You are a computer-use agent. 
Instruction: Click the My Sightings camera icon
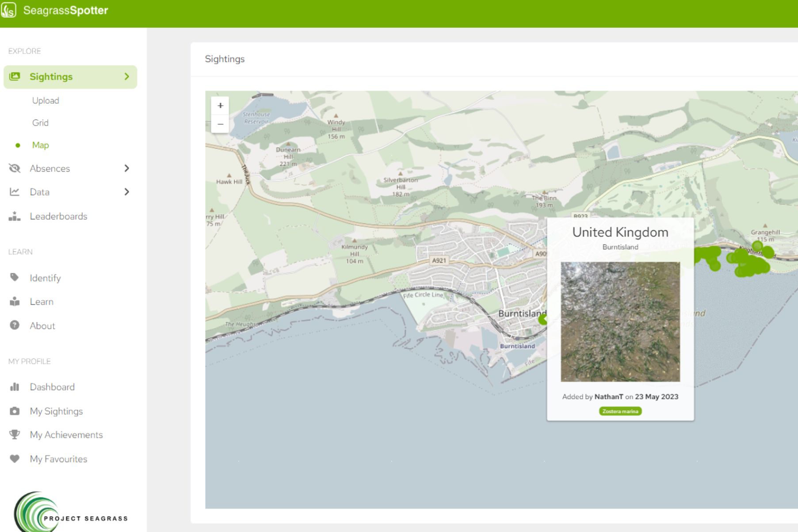pyautogui.click(x=15, y=411)
